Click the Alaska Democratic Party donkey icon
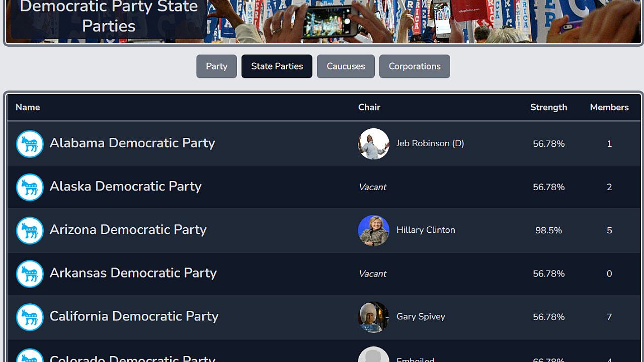This screenshot has height=362, width=644. (30, 187)
